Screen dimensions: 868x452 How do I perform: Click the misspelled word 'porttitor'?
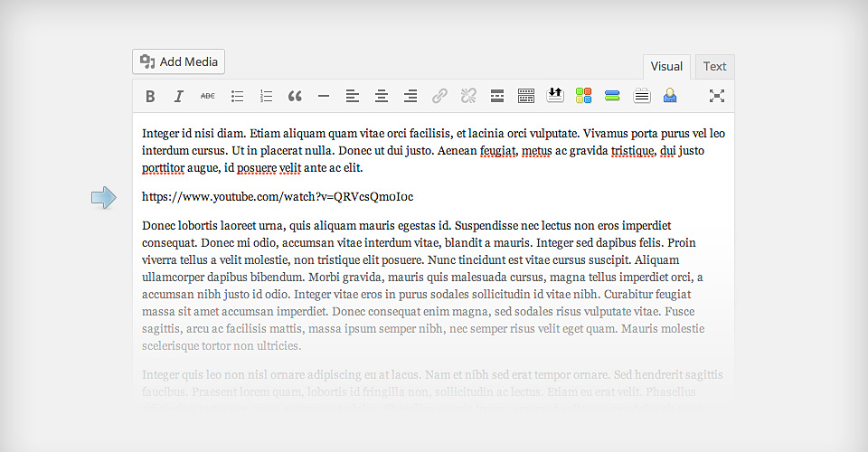pos(163,167)
